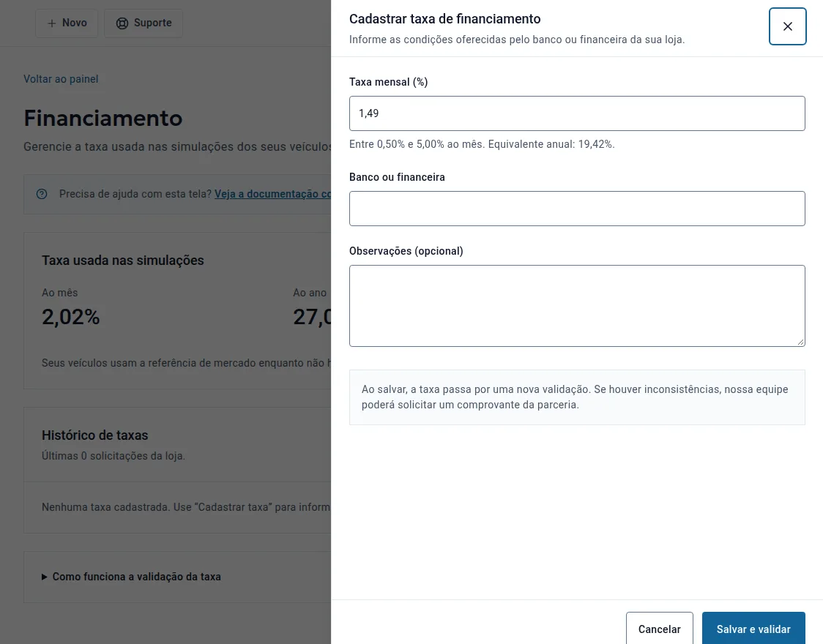Expand 'Como funciona a validação da taxa'
Screen dimensions: 823x644
pos(131,577)
